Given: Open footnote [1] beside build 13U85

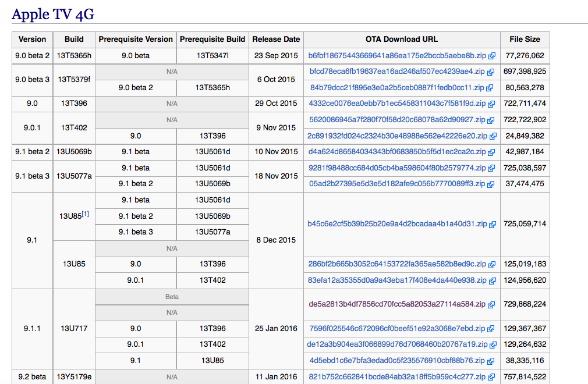Looking at the screenshot, I should 86,214.
